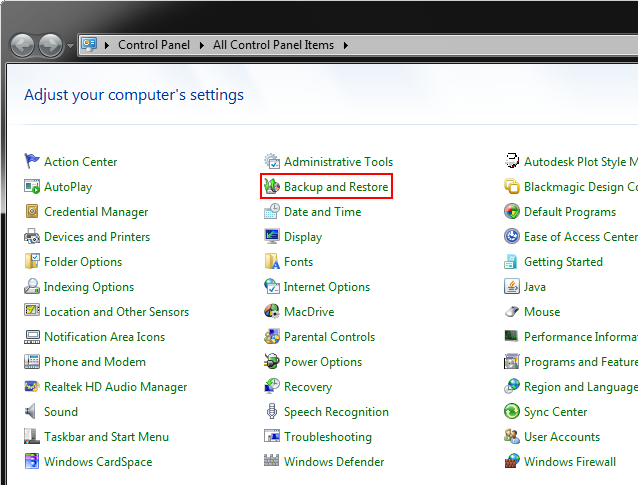Open the recent pages dropdown arrow
638x485 pixels.
coord(70,46)
